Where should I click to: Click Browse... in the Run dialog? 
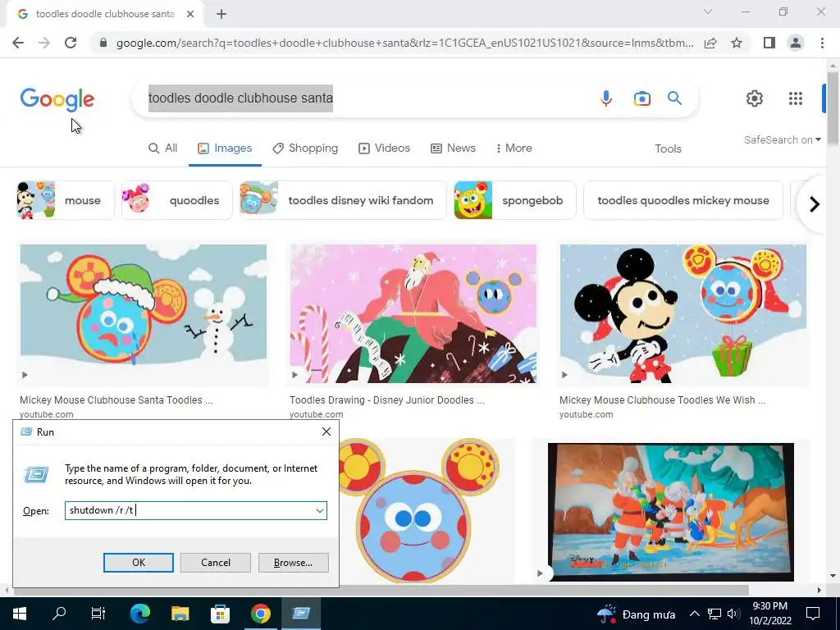click(x=293, y=563)
